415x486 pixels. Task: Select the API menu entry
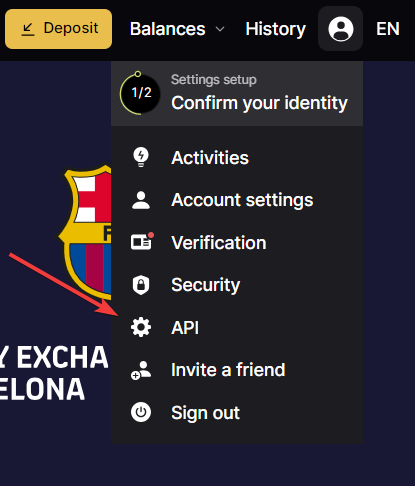point(237,327)
